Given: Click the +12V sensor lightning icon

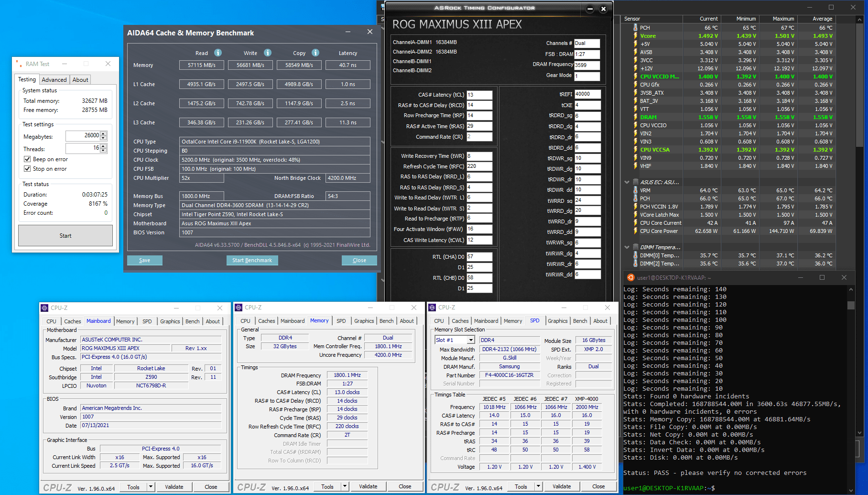Looking at the screenshot, I should click(635, 68).
